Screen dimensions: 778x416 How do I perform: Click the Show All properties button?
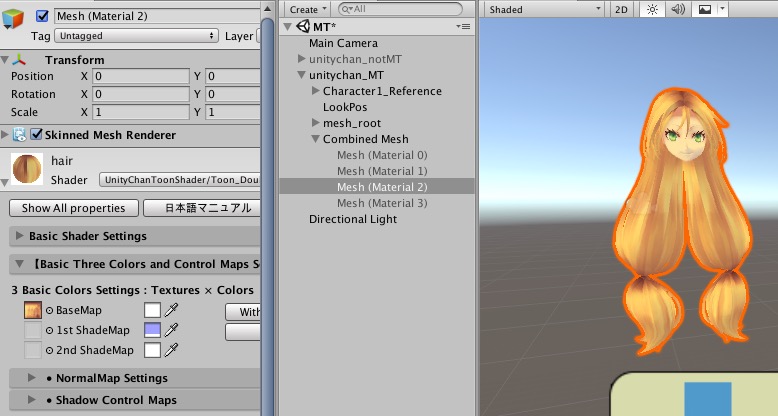pos(73,208)
